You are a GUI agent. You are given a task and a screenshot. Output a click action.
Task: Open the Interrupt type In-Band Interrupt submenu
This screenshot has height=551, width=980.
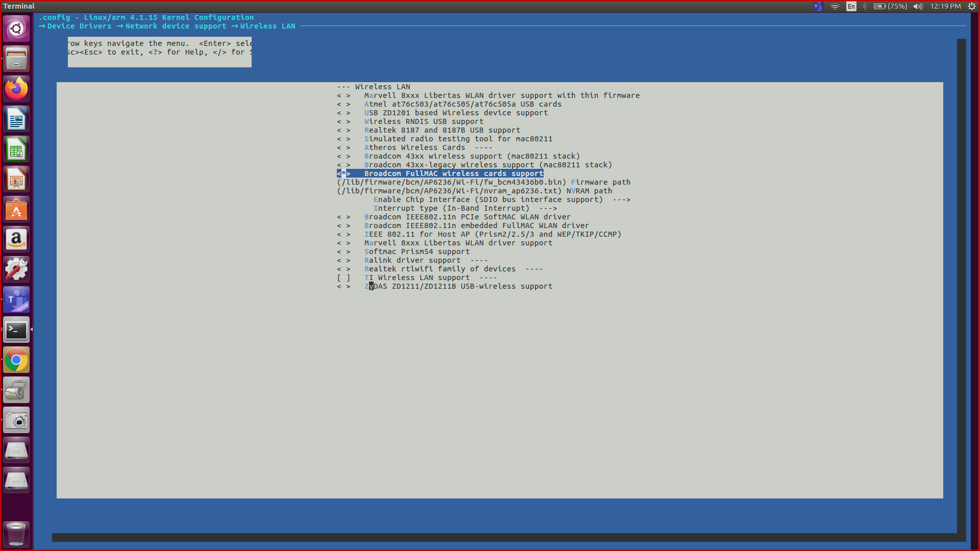click(x=465, y=208)
